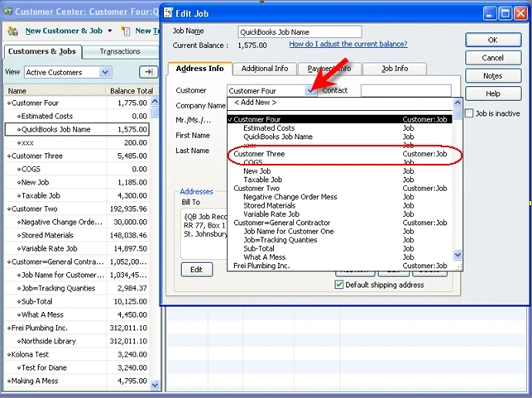The width and height of the screenshot is (532, 398).
Task: Click into the Job Name input field
Action: pyautogui.click(x=300, y=32)
